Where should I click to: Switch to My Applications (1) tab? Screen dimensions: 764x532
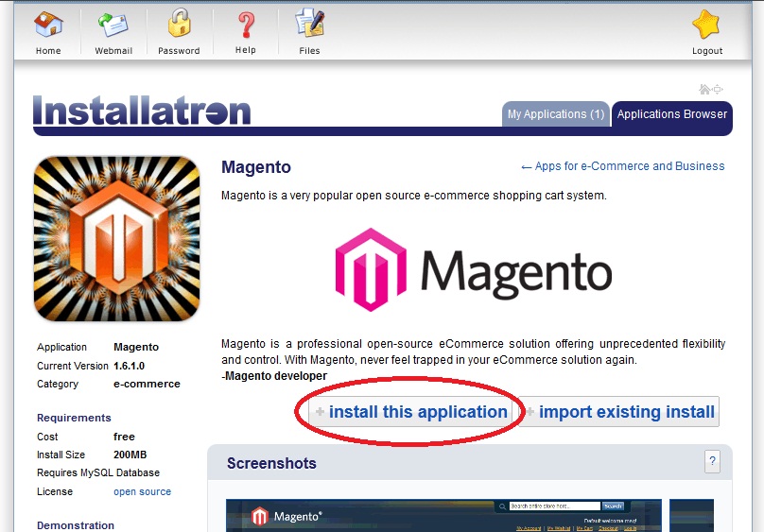coord(555,114)
